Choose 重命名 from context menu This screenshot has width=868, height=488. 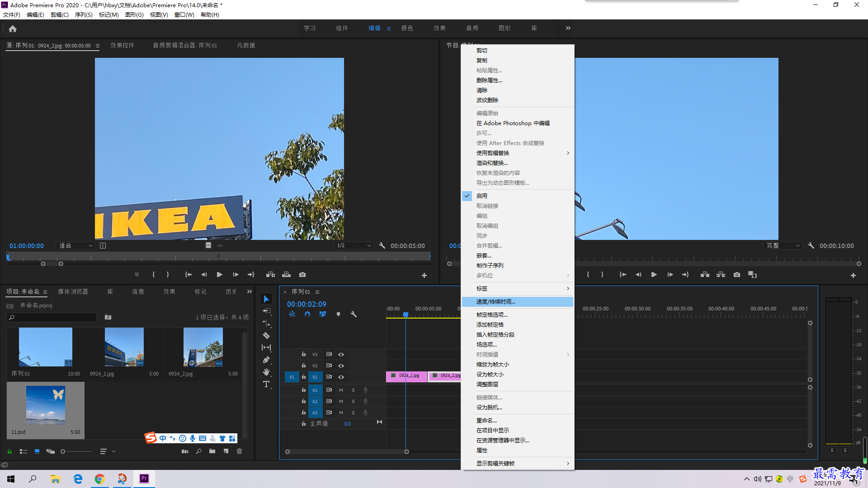coord(518,420)
